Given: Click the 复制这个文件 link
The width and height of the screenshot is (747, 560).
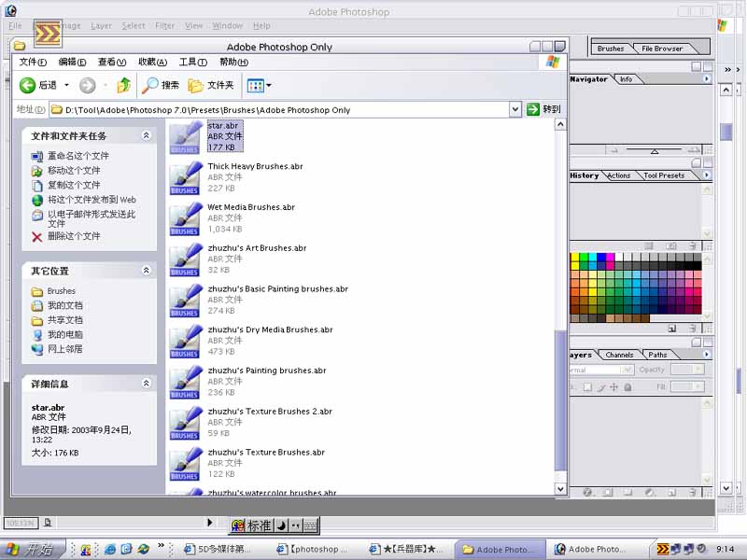Looking at the screenshot, I should coord(74,185).
